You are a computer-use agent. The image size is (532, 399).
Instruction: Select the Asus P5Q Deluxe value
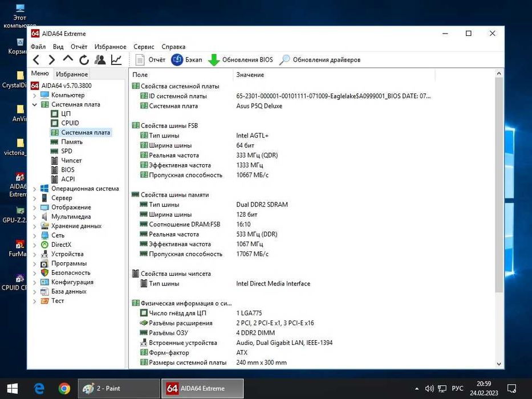coord(259,106)
